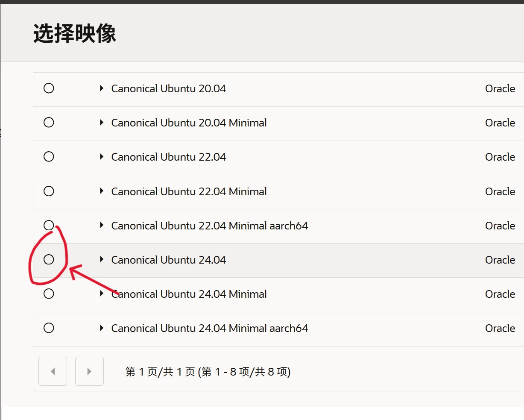Click Oracle in Ubuntu 24.04 Minimal row
Image resolution: width=524 pixels, height=420 pixels.
(500, 294)
